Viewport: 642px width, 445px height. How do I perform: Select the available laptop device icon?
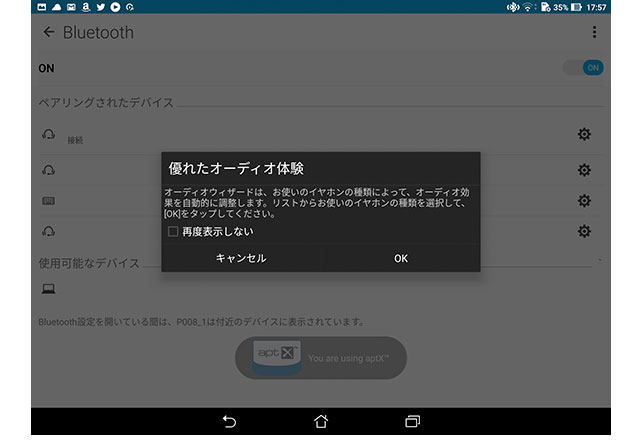pyautogui.click(x=48, y=289)
